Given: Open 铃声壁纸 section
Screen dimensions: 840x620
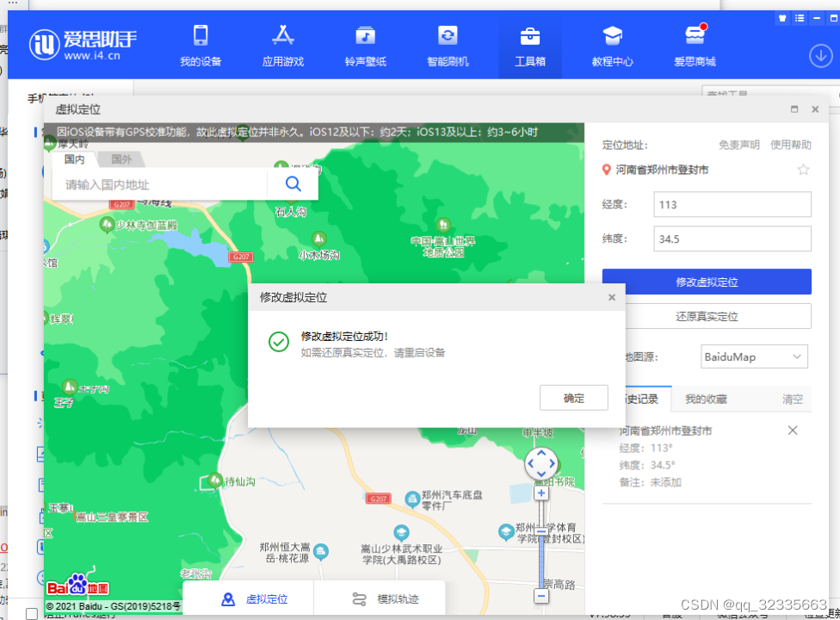Looking at the screenshot, I should tap(366, 46).
